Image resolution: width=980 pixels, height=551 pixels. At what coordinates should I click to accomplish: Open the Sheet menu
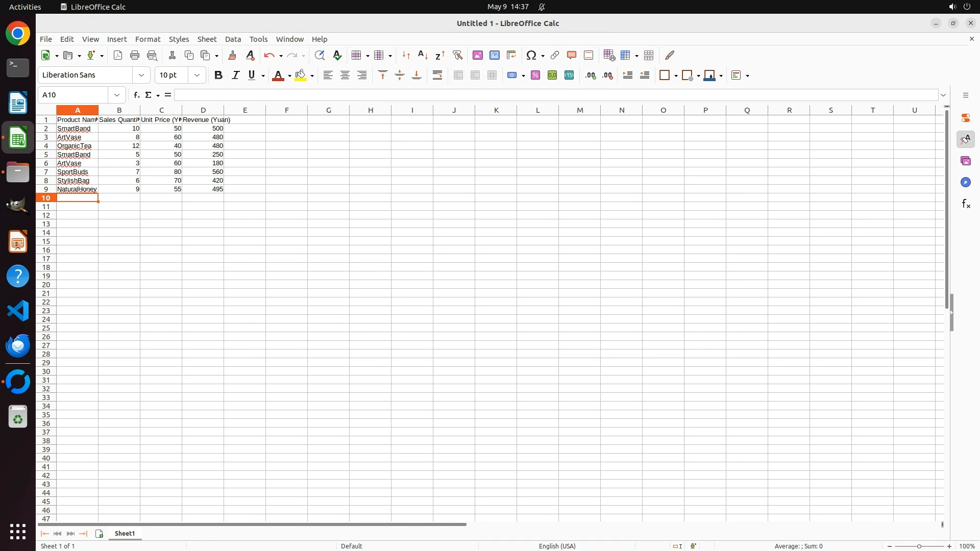[x=207, y=39]
